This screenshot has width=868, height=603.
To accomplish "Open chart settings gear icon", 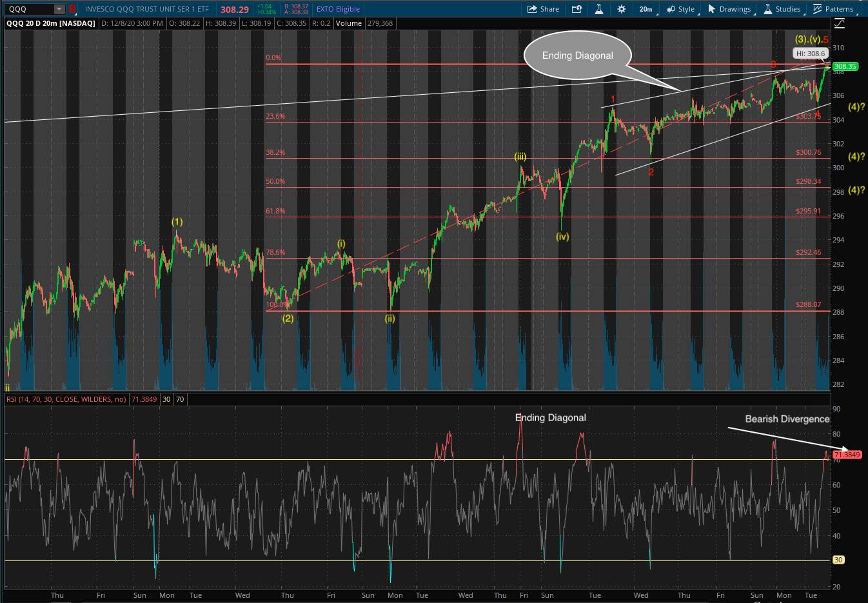I will tap(622, 9).
